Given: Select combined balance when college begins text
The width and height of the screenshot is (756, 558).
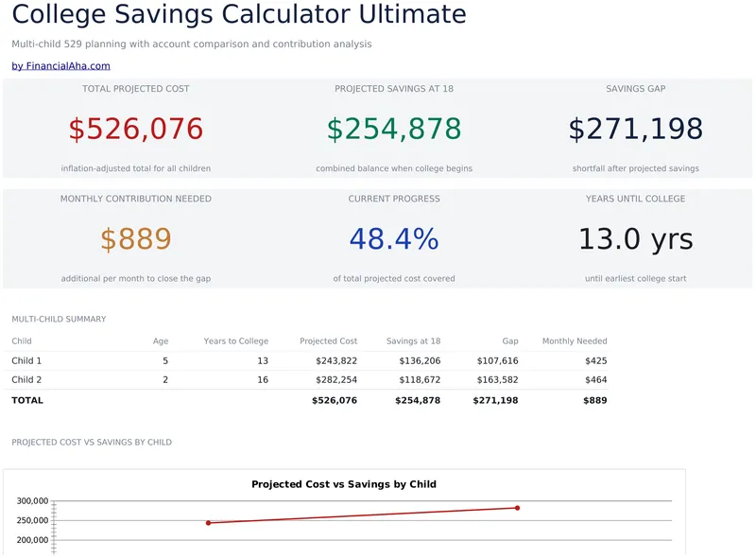Looking at the screenshot, I should point(394,168).
